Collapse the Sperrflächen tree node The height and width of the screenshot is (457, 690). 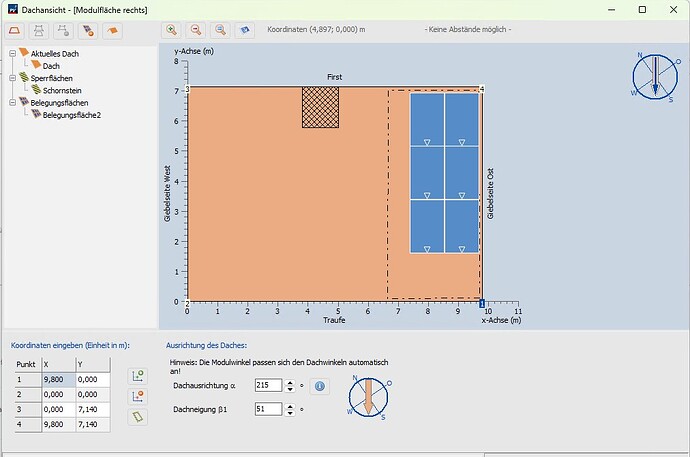(13, 78)
